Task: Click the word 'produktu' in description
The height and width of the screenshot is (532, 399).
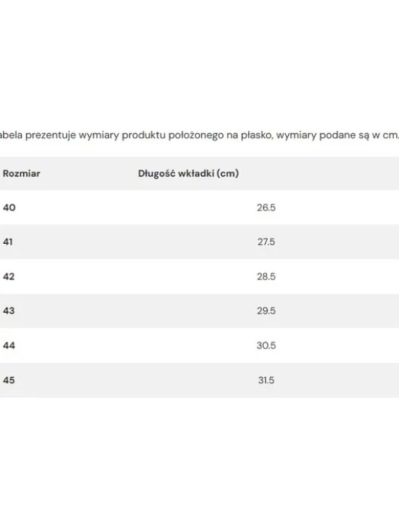Action: coord(144,136)
